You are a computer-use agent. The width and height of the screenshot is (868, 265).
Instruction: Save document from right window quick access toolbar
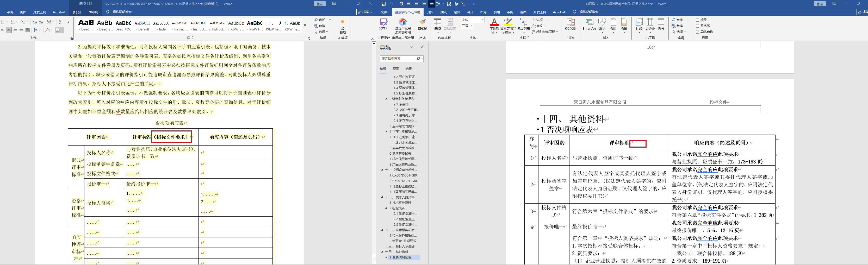[383, 4]
